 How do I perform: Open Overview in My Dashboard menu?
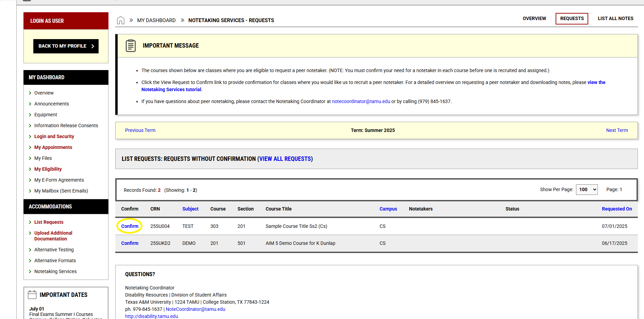(44, 93)
